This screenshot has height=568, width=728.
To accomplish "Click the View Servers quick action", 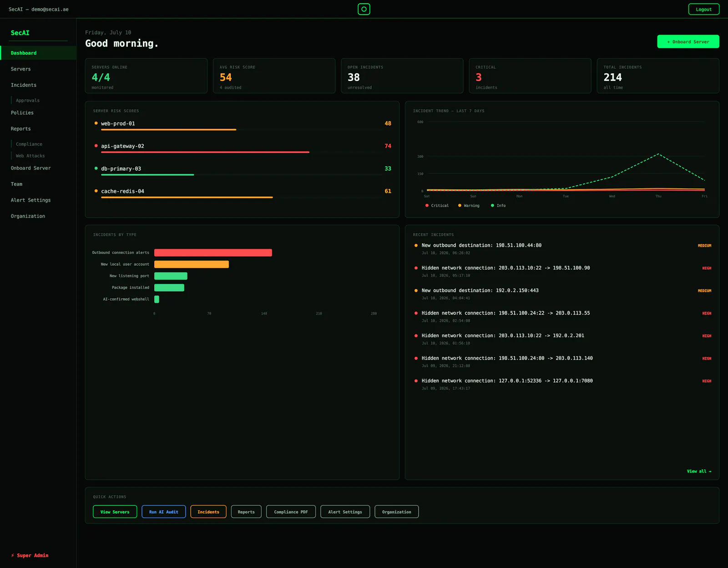I will pyautogui.click(x=115, y=512).
